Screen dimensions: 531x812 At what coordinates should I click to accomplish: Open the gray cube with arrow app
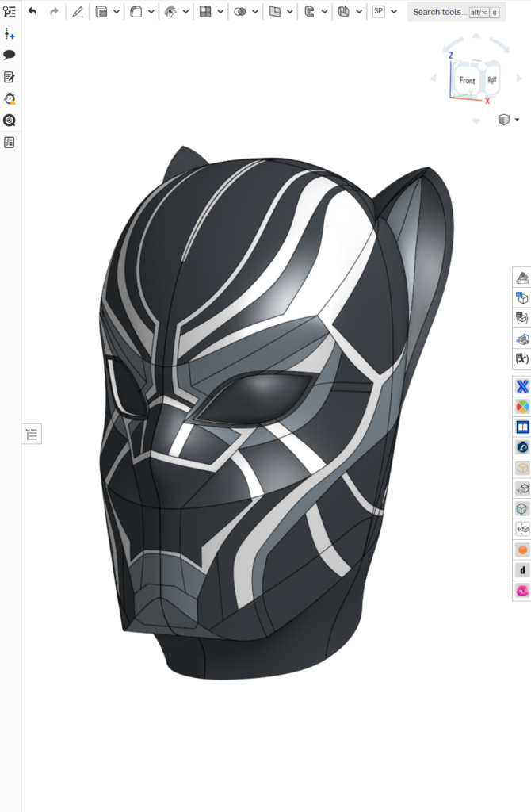click(x=522, y=488)
